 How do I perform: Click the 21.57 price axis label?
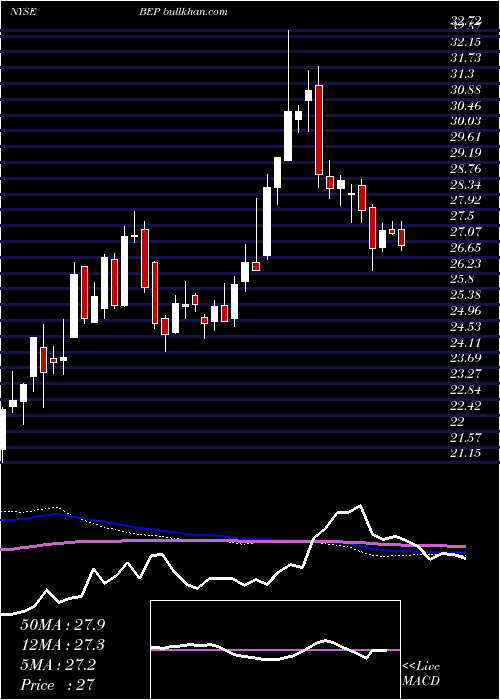coord(466,438)
